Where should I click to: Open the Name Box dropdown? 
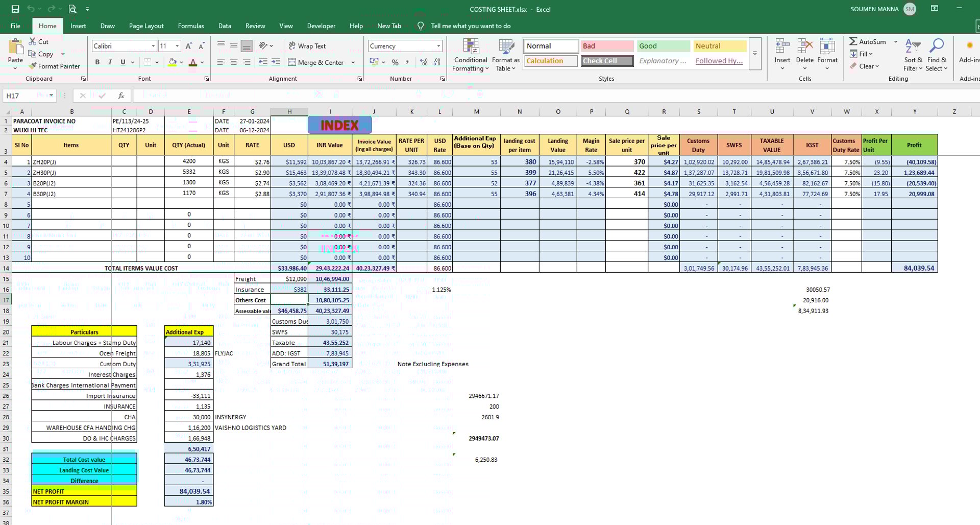pyautogui.click(x=51, y=96)
